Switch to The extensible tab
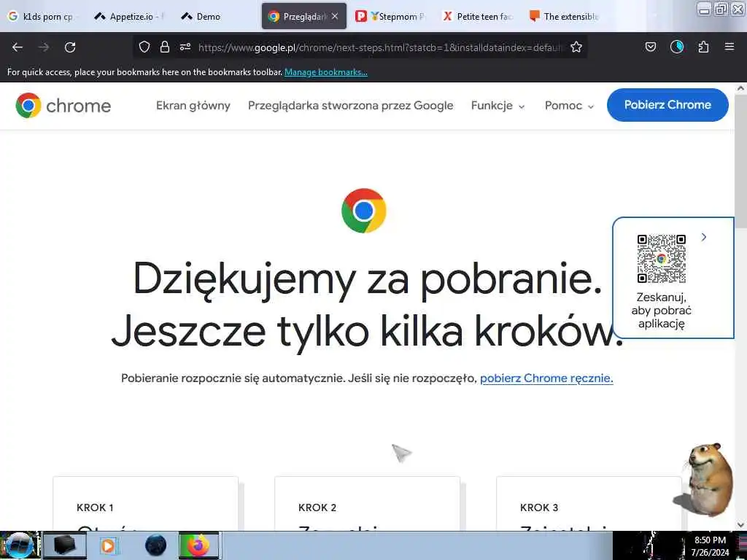The height and width of the screenshot is (560, 747). point(565,16)
